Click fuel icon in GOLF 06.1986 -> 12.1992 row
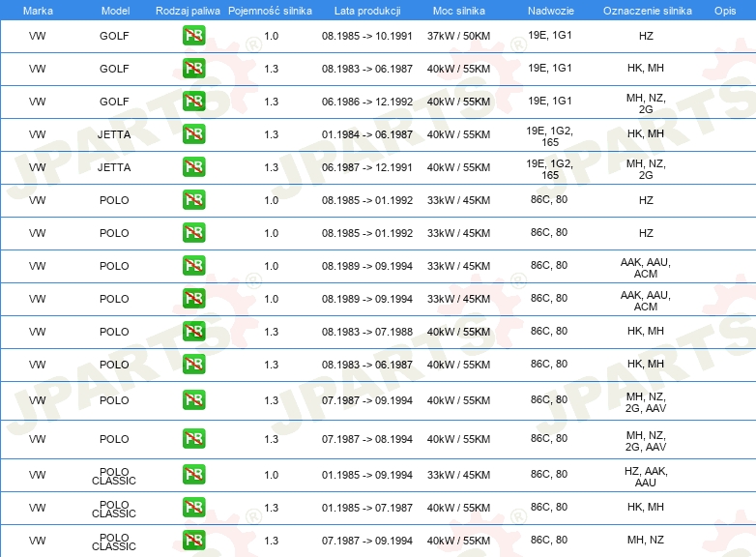 click(193, 102)
